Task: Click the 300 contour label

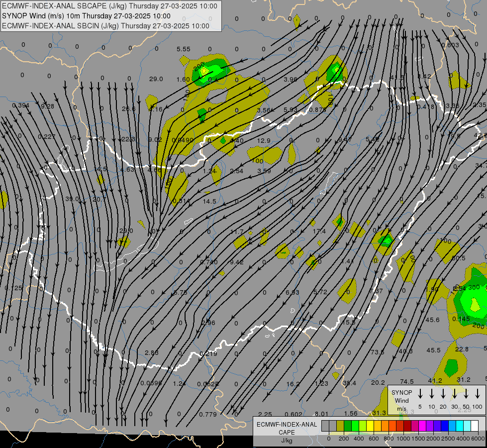Action: (474, 288)
